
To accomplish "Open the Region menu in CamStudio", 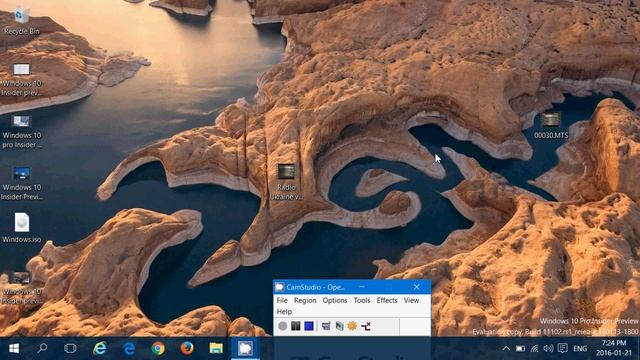I will point(305,300).
